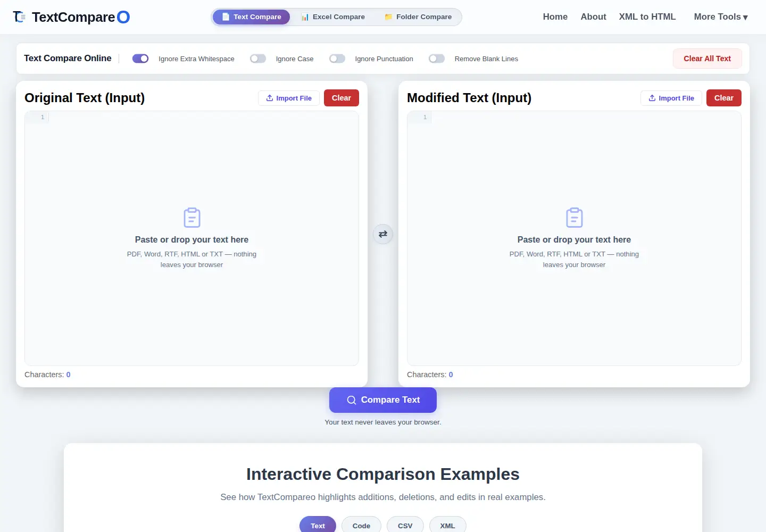Screen dimensions: 766x532
Task: Click the "Interactive Comparison Examples" heading
Action: (383, 474)
